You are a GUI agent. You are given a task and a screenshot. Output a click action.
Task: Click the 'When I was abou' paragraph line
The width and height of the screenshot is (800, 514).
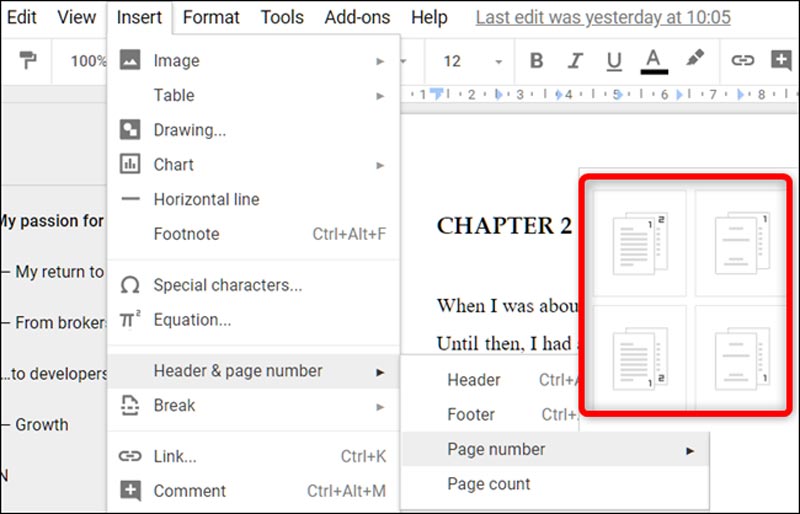(508, 306)
